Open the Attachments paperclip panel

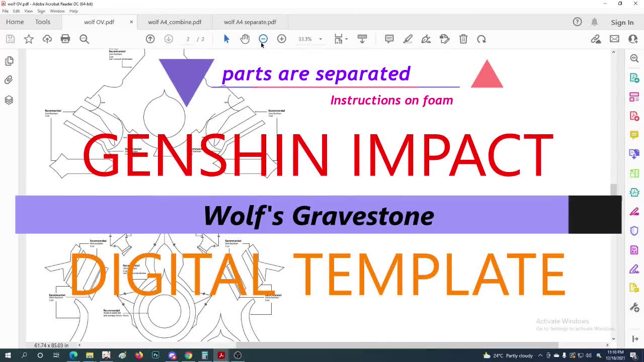9,80
